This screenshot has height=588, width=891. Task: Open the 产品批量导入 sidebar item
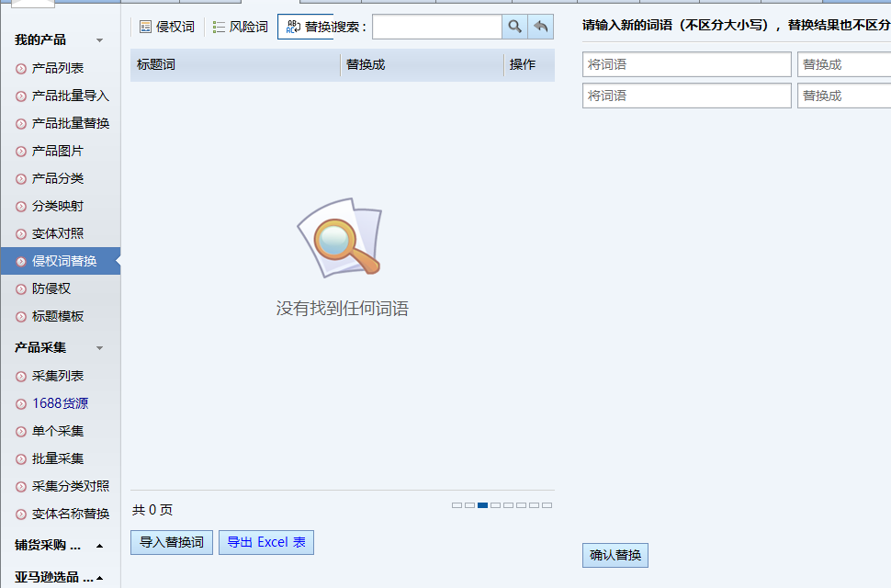(70, 96)
